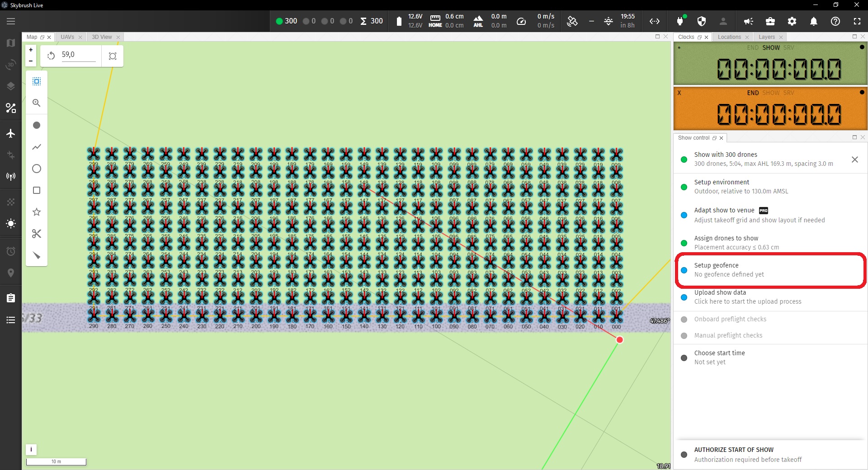Select the UAVs airplane icon in sidebar
This screenshot has width=868, height=470.
click(x=11, y=133)
